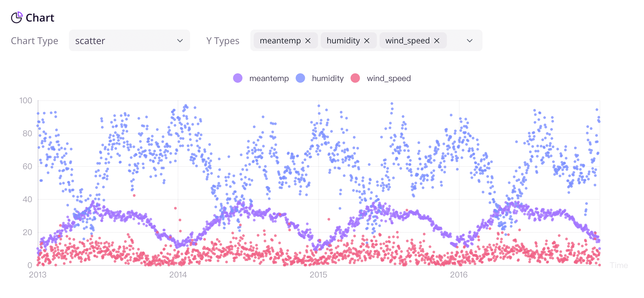Toggle humidity series via legend circle

pos(300,78)
